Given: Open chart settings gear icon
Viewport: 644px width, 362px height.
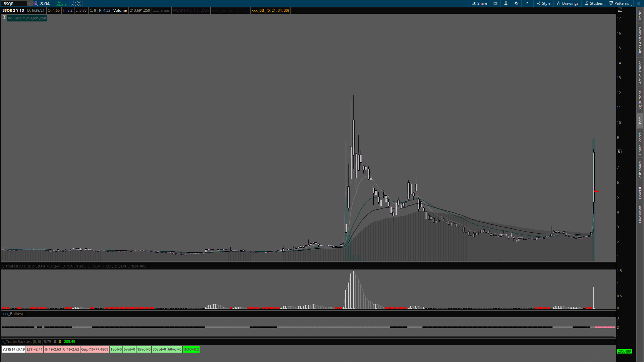Looking at the screenshot, I should coord(516,3).
